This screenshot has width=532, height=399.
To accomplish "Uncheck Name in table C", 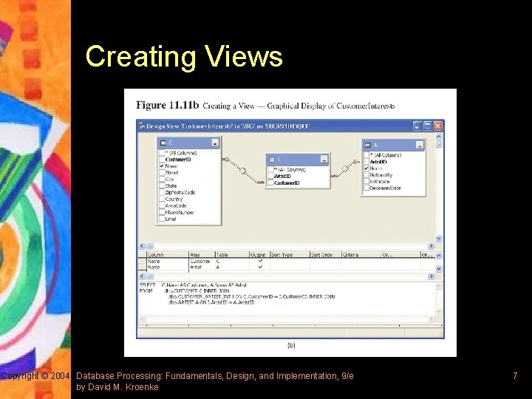I will click(x=162, y=166).
